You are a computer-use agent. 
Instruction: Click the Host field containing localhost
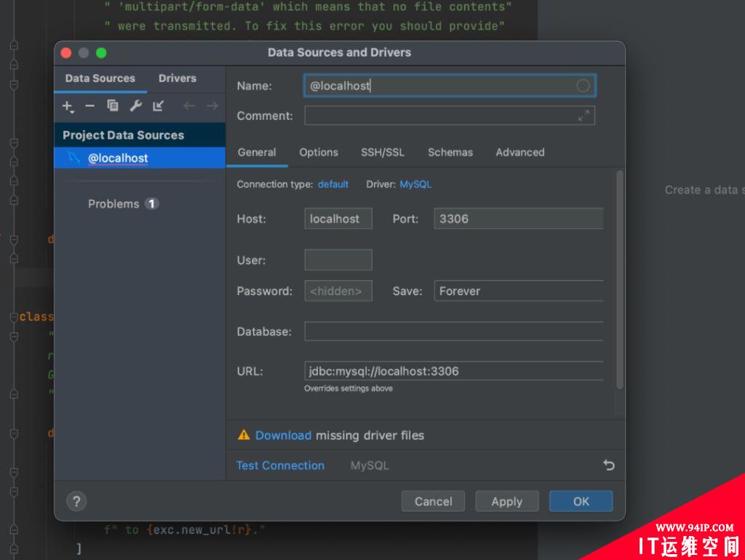click(338, 218)
